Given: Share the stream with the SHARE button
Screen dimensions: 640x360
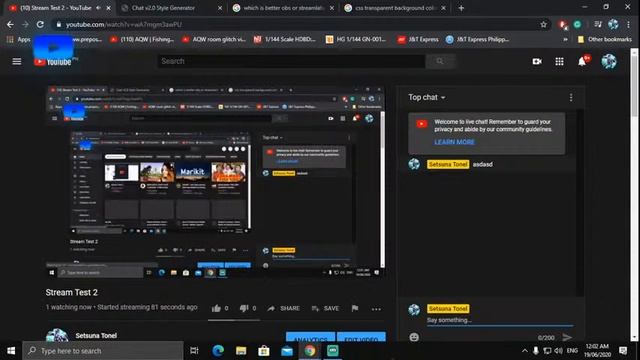Looking at the screenshot, I should click(284, 308).
